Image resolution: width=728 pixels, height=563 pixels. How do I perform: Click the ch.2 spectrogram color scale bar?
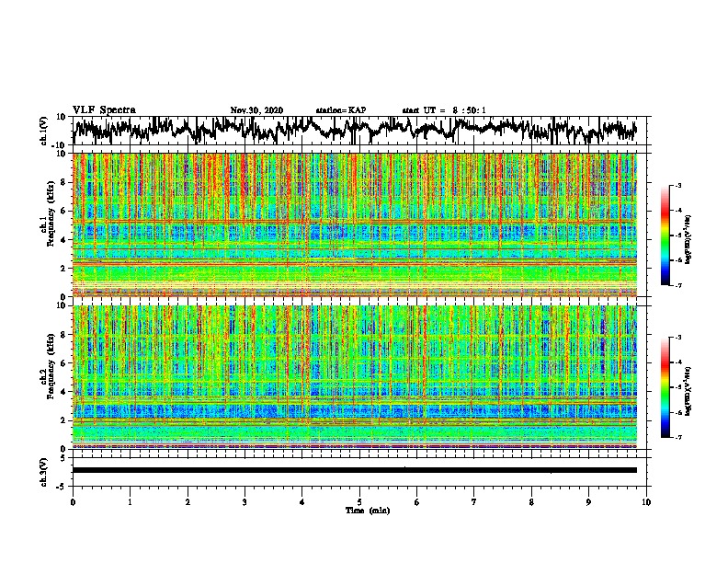pos(665,387)
